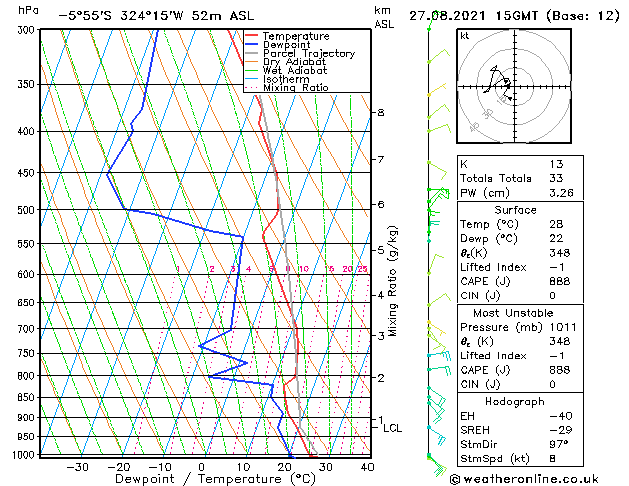This screenshot has width=629, height=486.
Task: Click the Parcel Trajectory legend label
Action: 309,53
